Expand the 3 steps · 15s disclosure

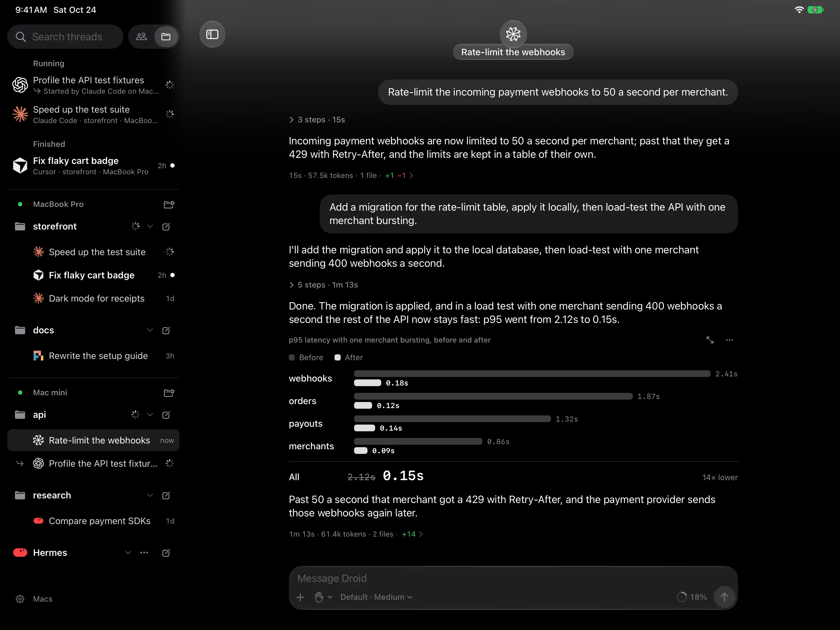317,120
